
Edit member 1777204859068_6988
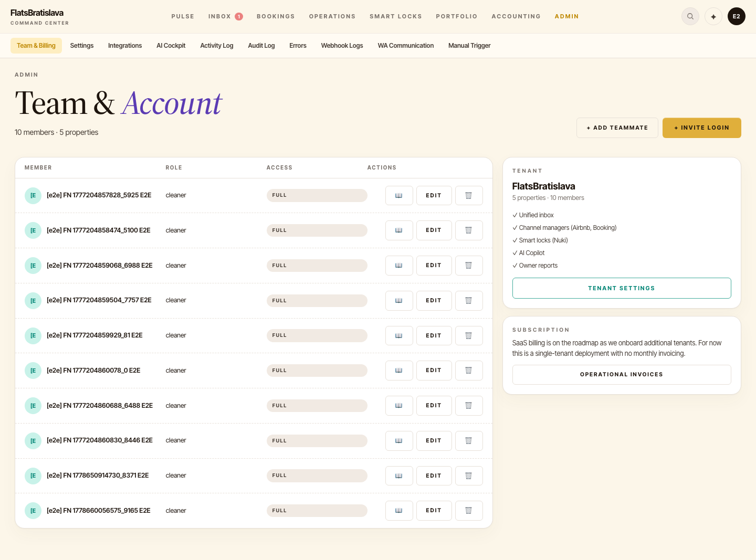tap(434, 266)
